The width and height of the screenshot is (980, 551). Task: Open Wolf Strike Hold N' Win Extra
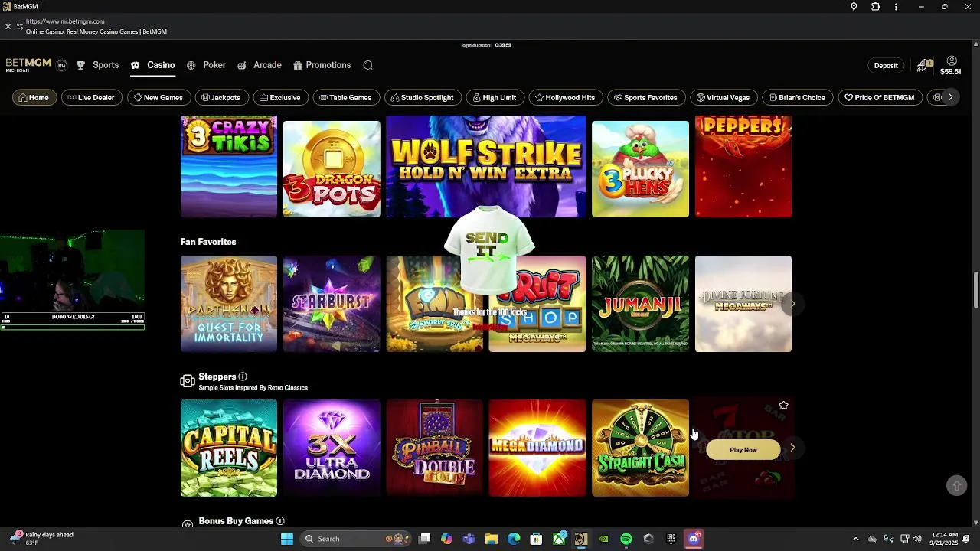(x=486, y=166)
